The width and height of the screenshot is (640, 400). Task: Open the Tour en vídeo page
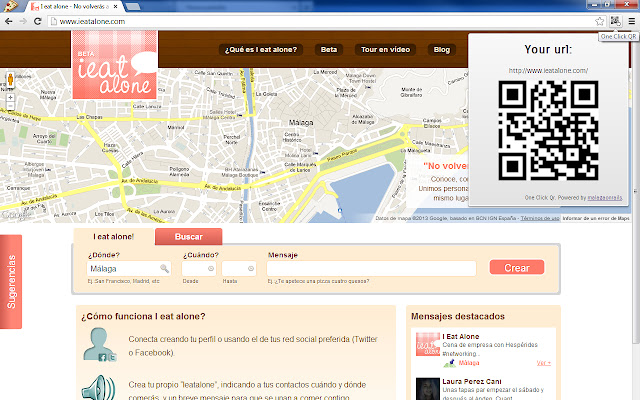[x=385, y=49]
